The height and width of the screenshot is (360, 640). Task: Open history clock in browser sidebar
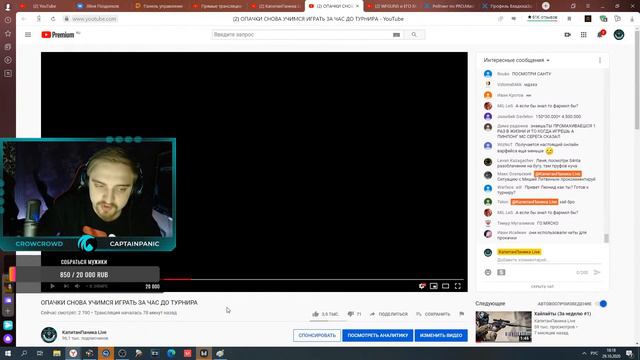8,20
